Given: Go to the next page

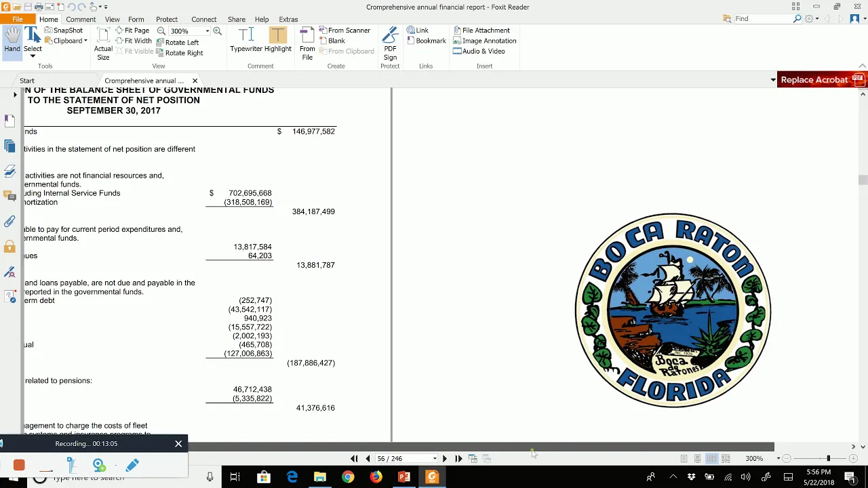Looking at the screenshot, I should pos(445,459).
